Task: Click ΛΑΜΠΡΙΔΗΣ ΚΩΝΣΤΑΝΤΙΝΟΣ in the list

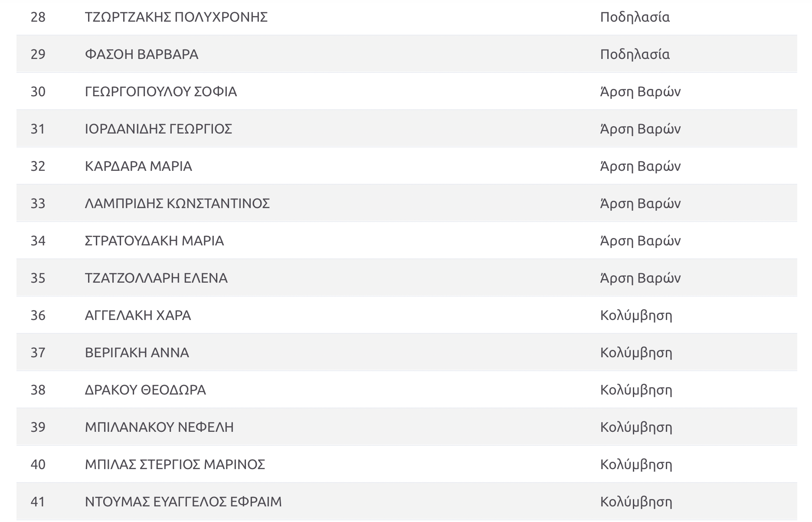Action: pyautogui.click(x=177, y=203)
